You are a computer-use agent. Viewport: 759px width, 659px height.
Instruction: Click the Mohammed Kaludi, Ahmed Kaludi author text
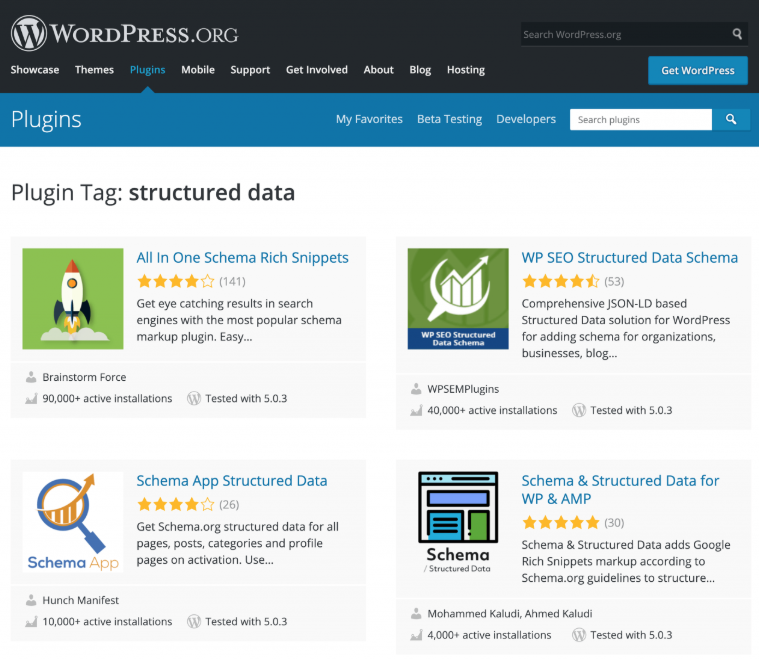pos(510,614)
